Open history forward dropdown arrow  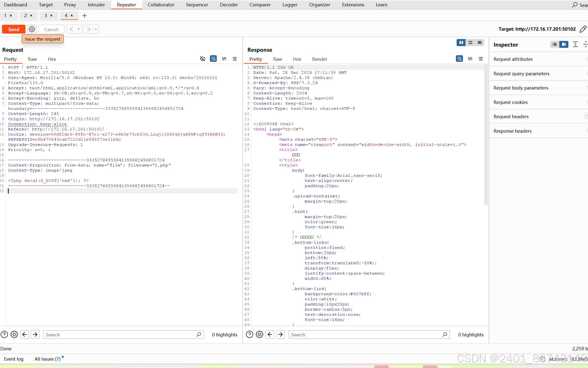pos(96,29)
